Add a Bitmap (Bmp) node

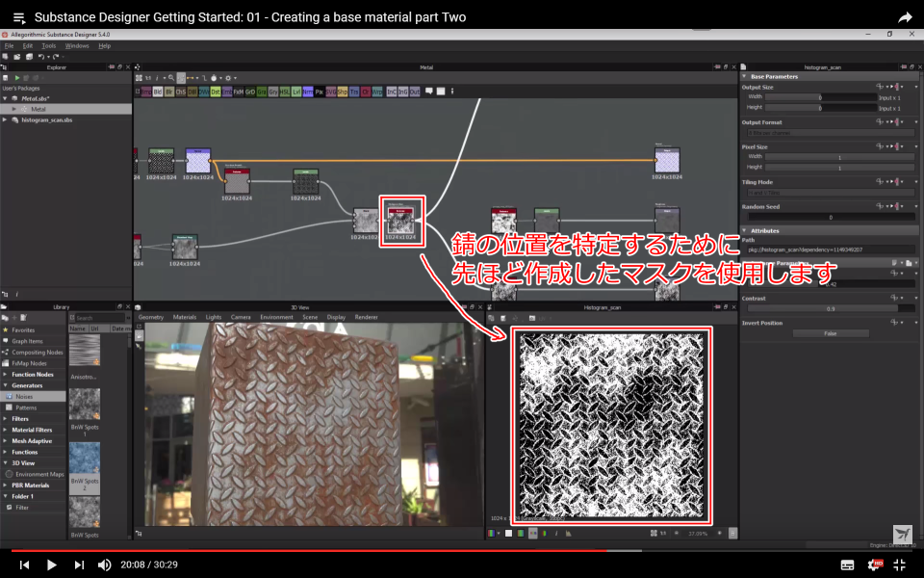tap(146, 92)
